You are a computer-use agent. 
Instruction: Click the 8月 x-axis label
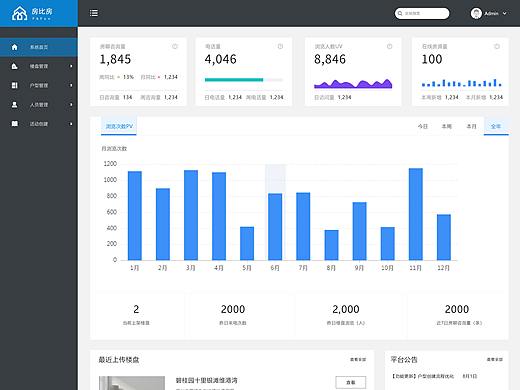[331, 268]
